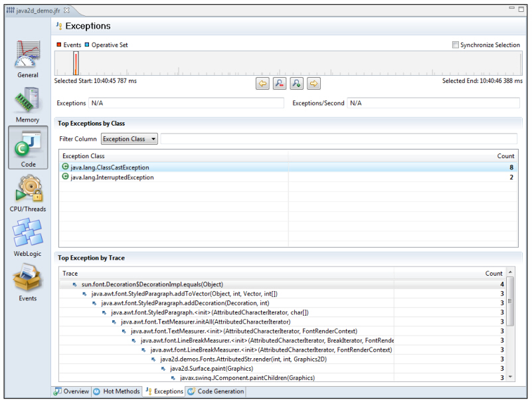
Task: Move time range forward with right arrow
Action: click(314, 83)
